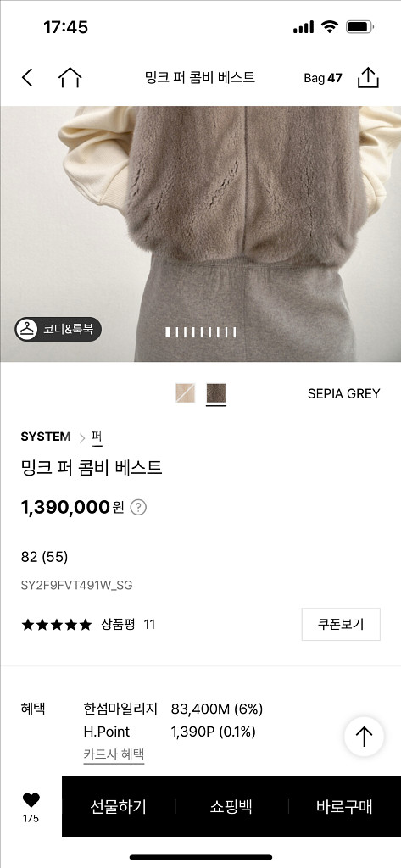Tap the hanger 코디&룩북 icon

pos(26,330)
